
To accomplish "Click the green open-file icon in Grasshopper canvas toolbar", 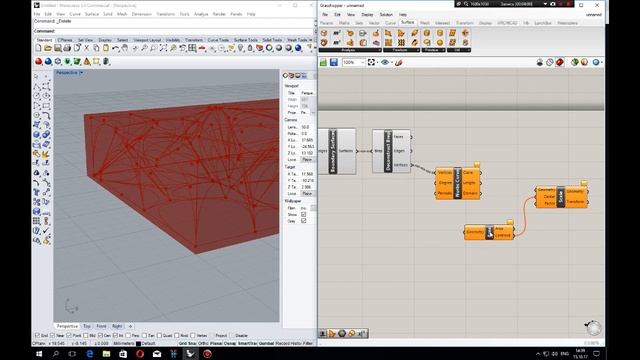I will click(323, 62).
